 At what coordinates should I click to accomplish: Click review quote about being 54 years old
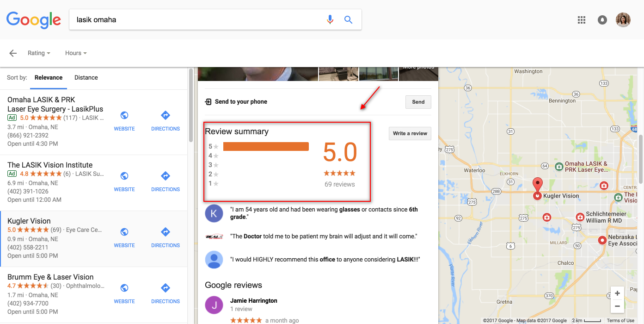[324, 213]
